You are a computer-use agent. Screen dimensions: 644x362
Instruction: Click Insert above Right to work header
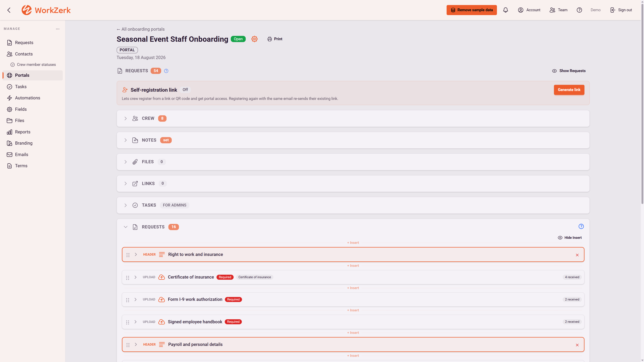[353, 243]
